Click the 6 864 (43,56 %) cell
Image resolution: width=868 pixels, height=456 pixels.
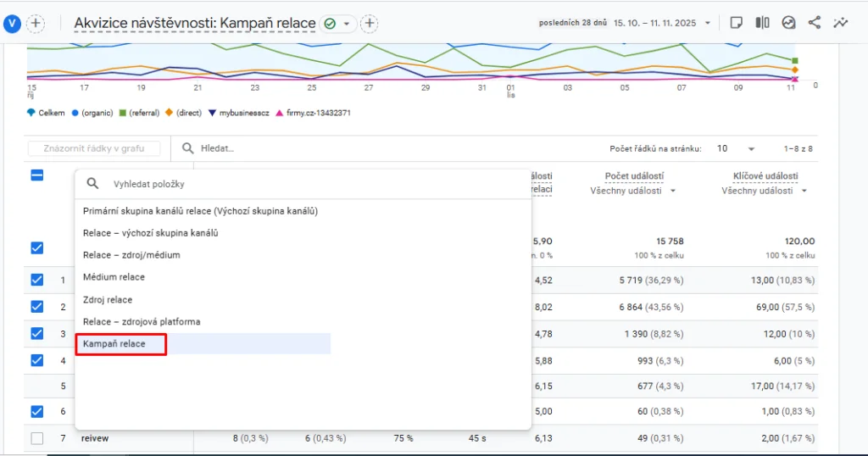click(x=651, y=307)
